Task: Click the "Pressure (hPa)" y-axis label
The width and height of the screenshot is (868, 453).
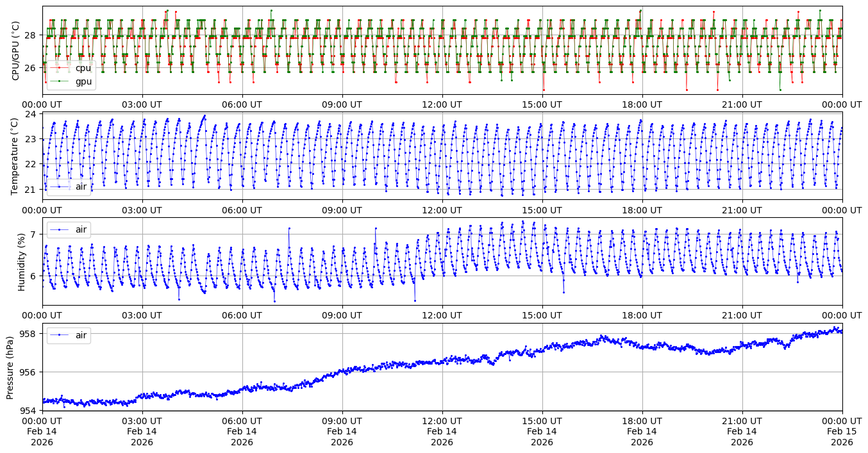Action: (x=11, y=367)
